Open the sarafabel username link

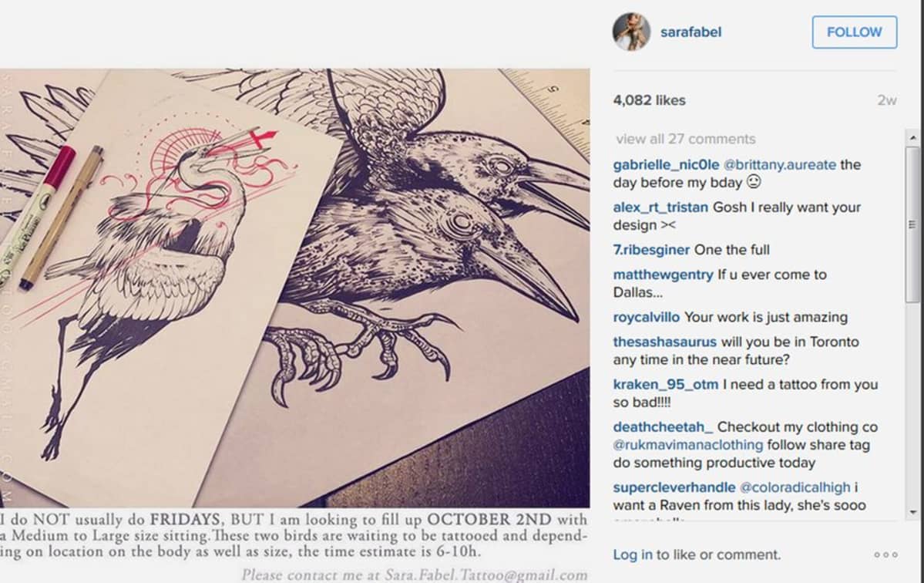pyautogui.click(x=690, y=32)
